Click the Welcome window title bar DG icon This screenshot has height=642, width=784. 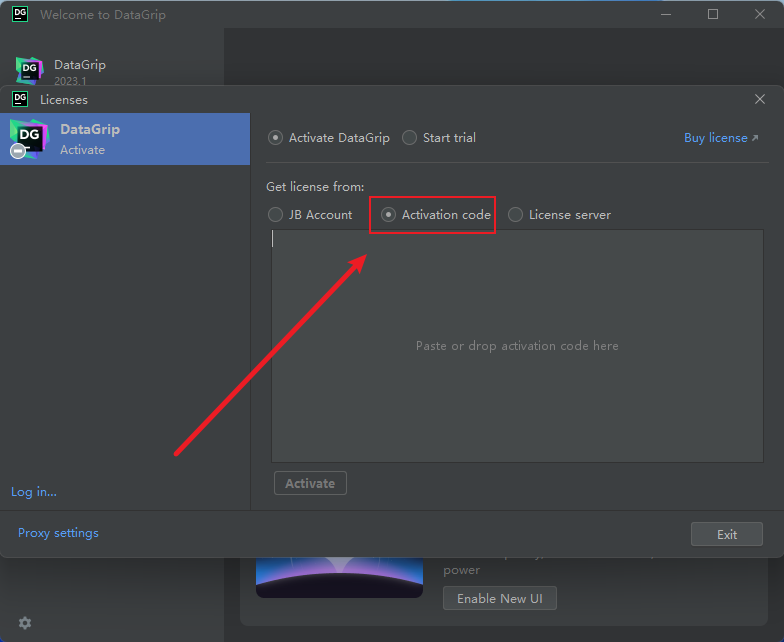[x=20, y=14]
